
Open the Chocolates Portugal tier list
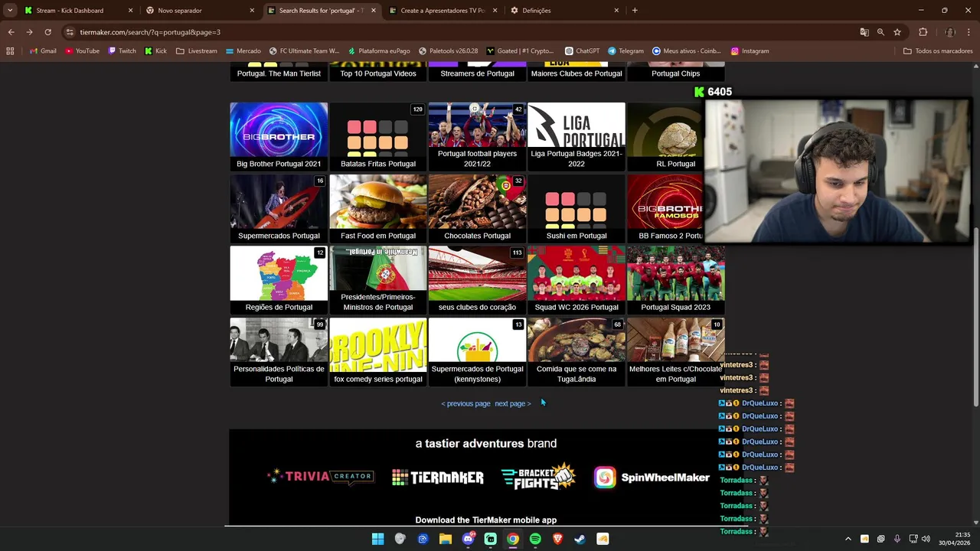pyautogui.click(x=477, y=209)
